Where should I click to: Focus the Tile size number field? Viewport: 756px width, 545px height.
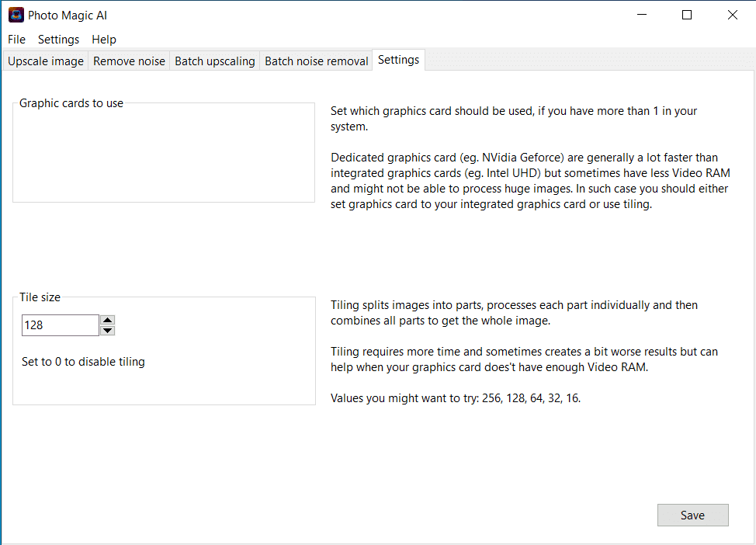(x=60, y=325)
